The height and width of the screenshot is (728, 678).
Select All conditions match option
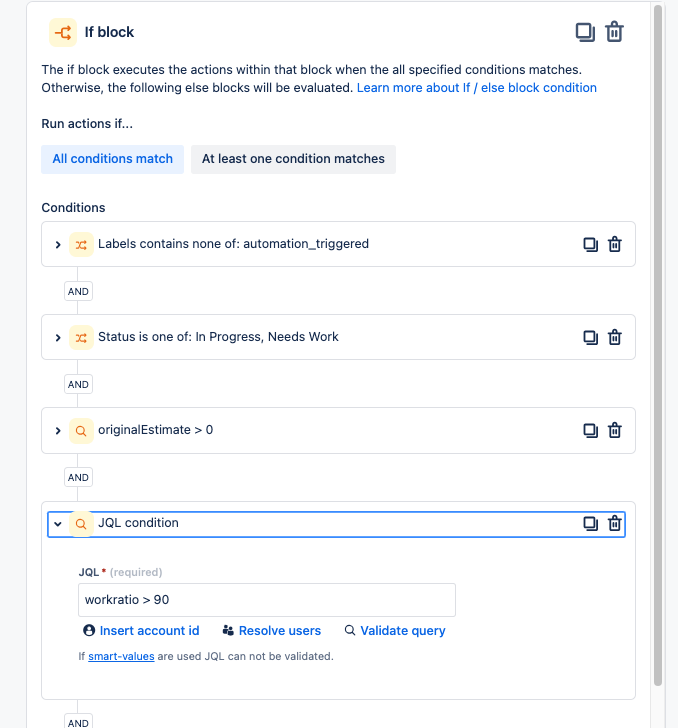pyautogui.click(x=112, y=159)
